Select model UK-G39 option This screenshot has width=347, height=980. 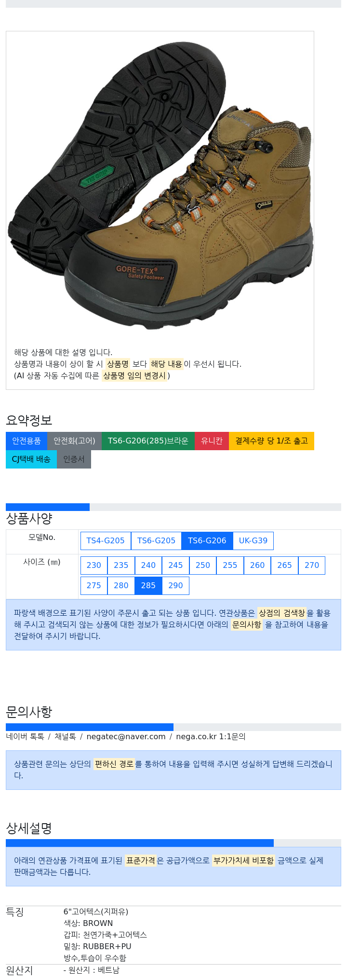click(253, 541)
